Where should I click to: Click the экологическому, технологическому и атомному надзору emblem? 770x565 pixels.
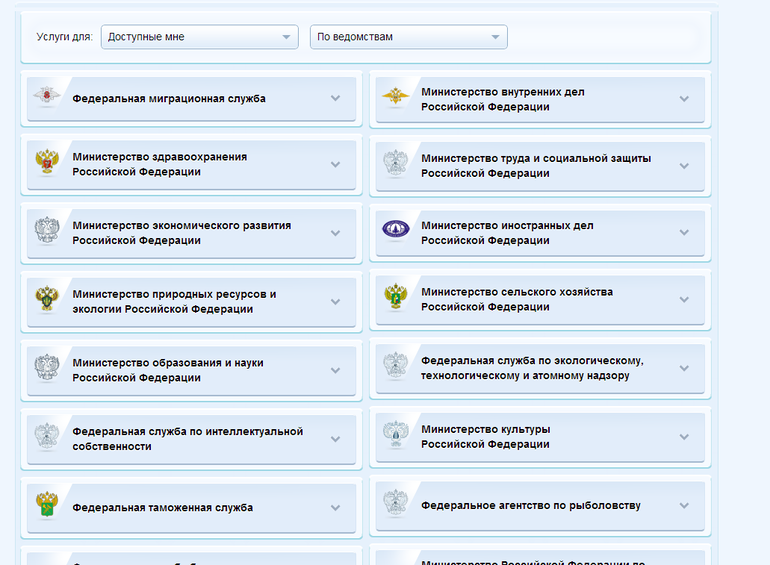coord(396,366)
